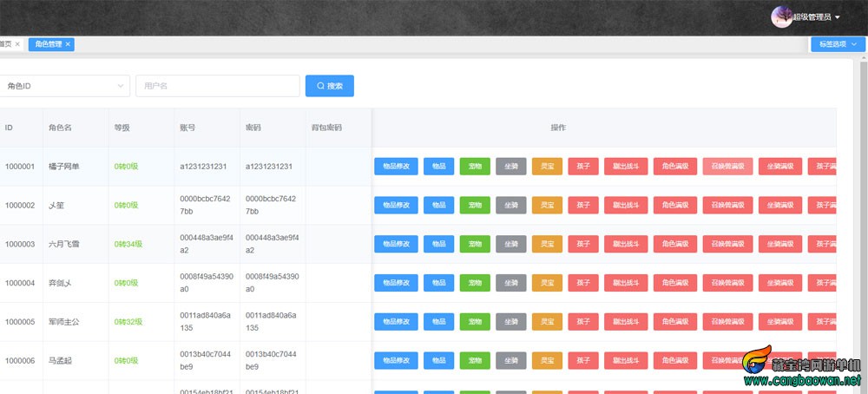Viewport: 868px width, 394px height.
Task: Switch to the 角色管理 tab
Action: [48, 44]
